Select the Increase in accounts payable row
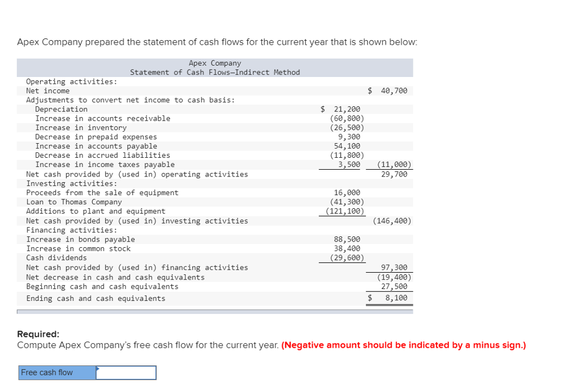 [x=89, y=146]
